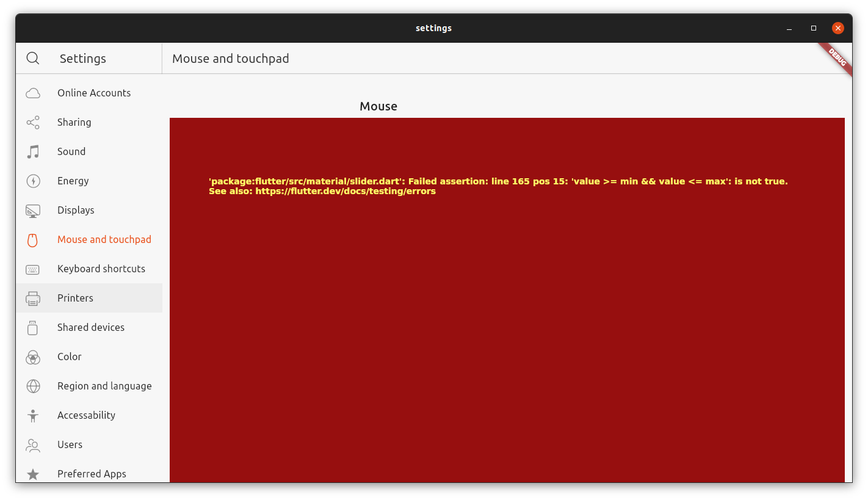Screen dimensions: 868x500
Task: Select the Users icon
Action: point(32,444)
